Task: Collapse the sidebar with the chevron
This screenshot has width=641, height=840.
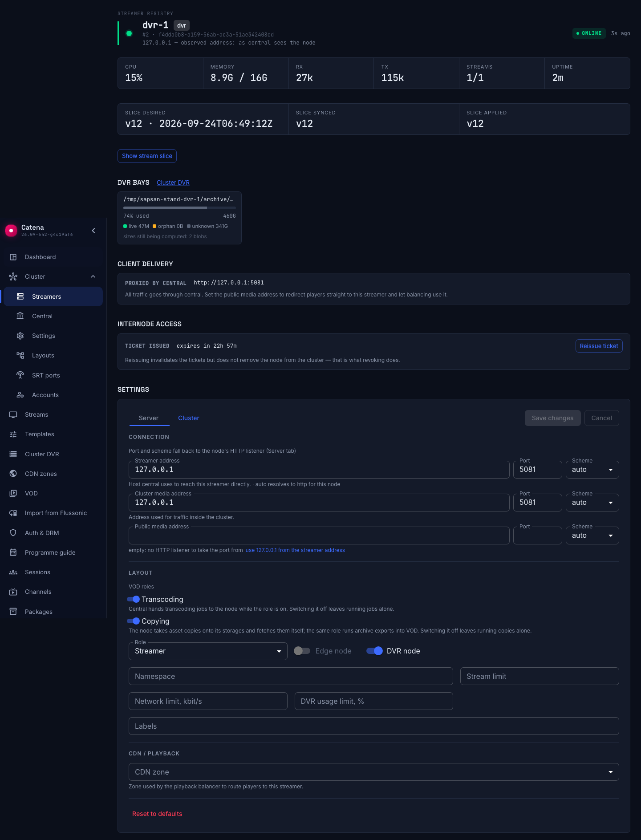Action: pyautogui.click(x=93, y=231)
